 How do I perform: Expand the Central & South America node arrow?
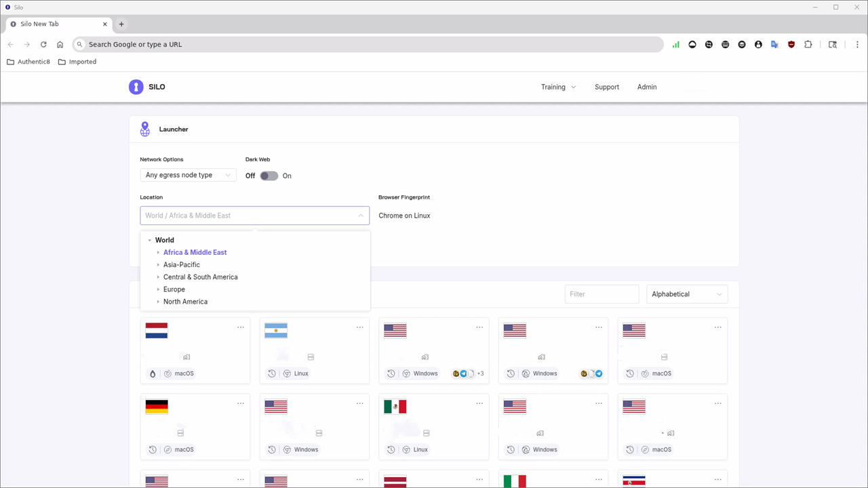pyautogui.click(x=158, y=277)
